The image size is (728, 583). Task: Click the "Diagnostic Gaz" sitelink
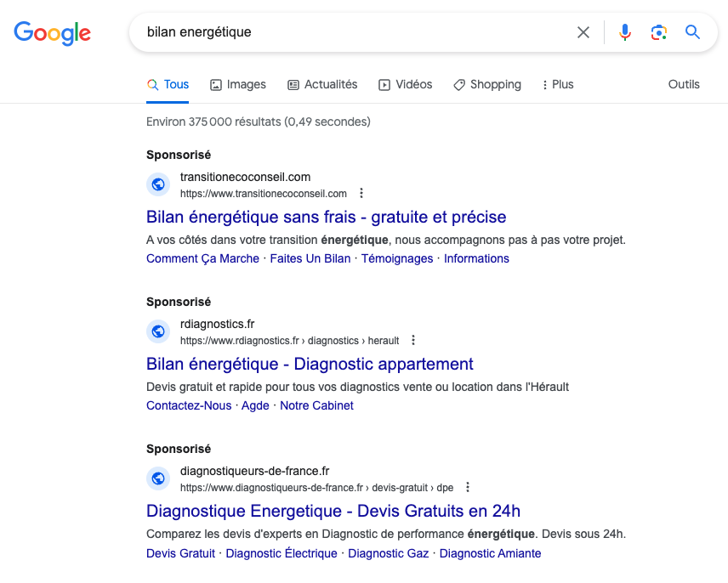tap(388, 553)
